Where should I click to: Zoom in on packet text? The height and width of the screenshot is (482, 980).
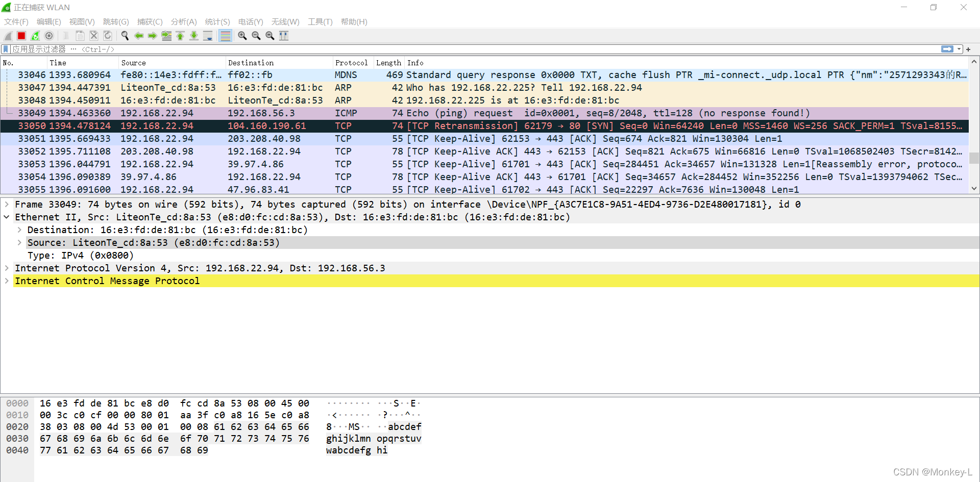tap(242, 36)
